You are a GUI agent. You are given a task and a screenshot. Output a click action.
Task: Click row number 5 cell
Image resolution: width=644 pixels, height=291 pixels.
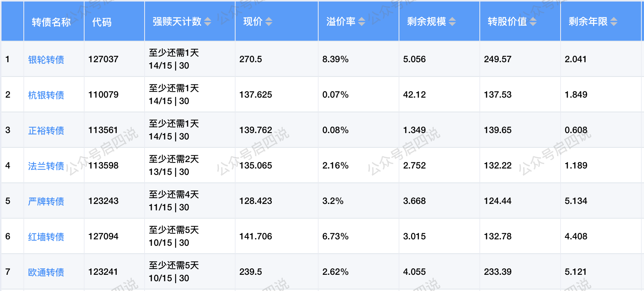[8, 201]
